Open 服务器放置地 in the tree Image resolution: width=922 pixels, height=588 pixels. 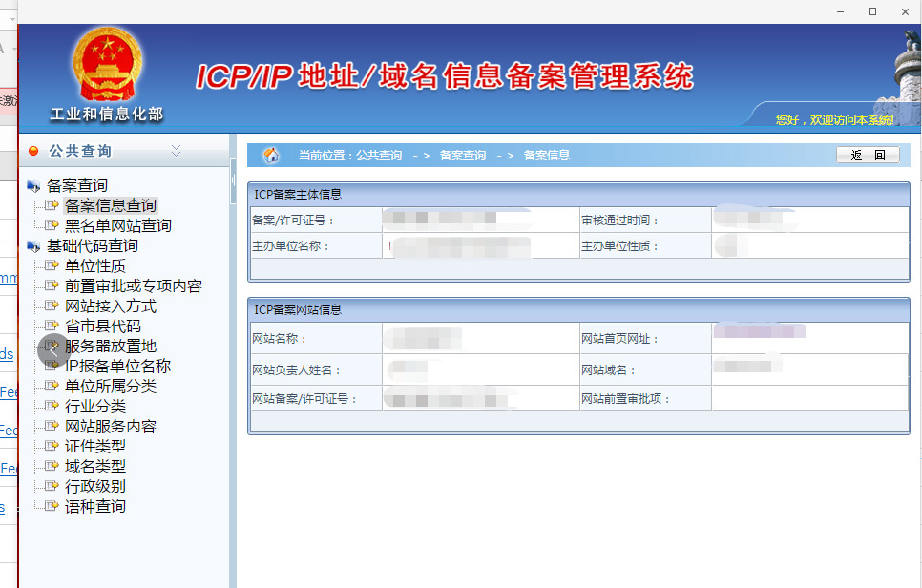click(x=111, y=346)
